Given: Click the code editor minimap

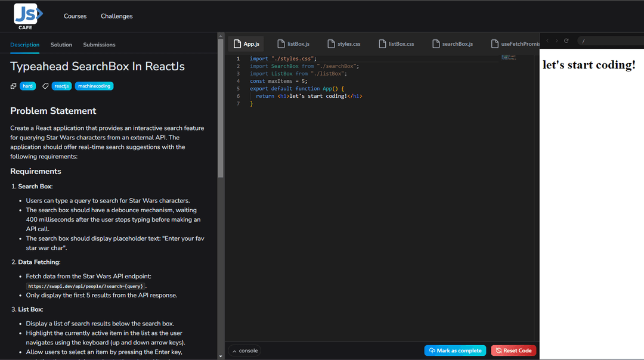Looking at the screenshot, I should pyautogui.click(x=509, y=57).
